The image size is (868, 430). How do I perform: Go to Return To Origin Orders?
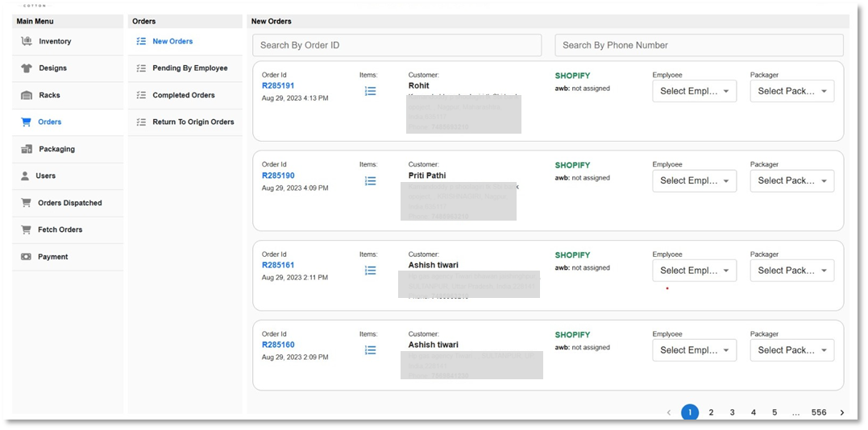193,122
